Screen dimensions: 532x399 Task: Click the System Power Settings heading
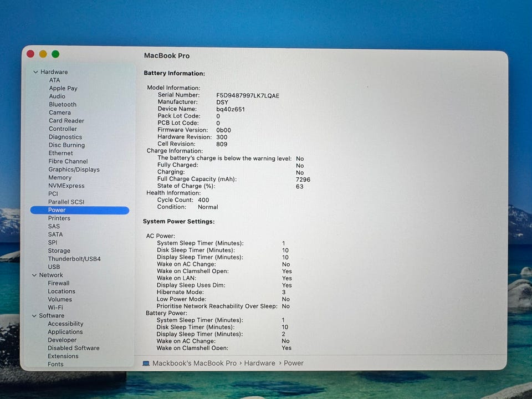pyautogui.click(x=179, y=222)
